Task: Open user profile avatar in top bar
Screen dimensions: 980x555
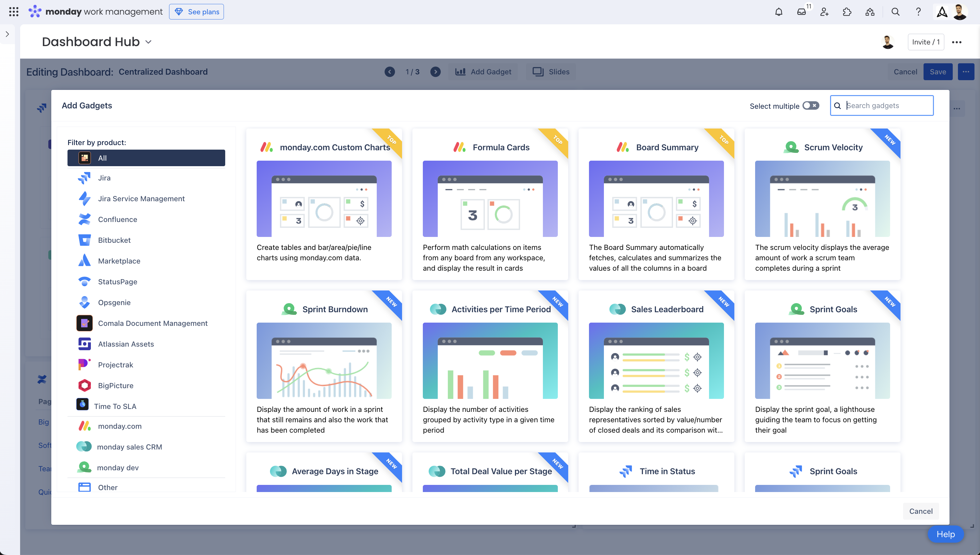Action: tap(960, 12)
